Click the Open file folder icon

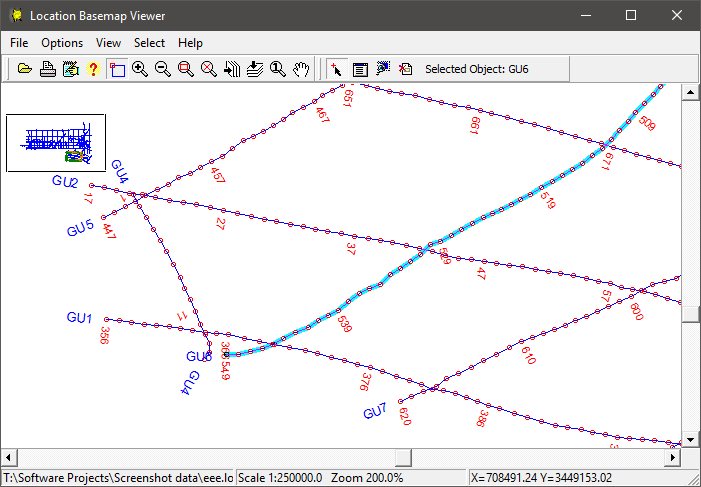click(x=25, y=69)
